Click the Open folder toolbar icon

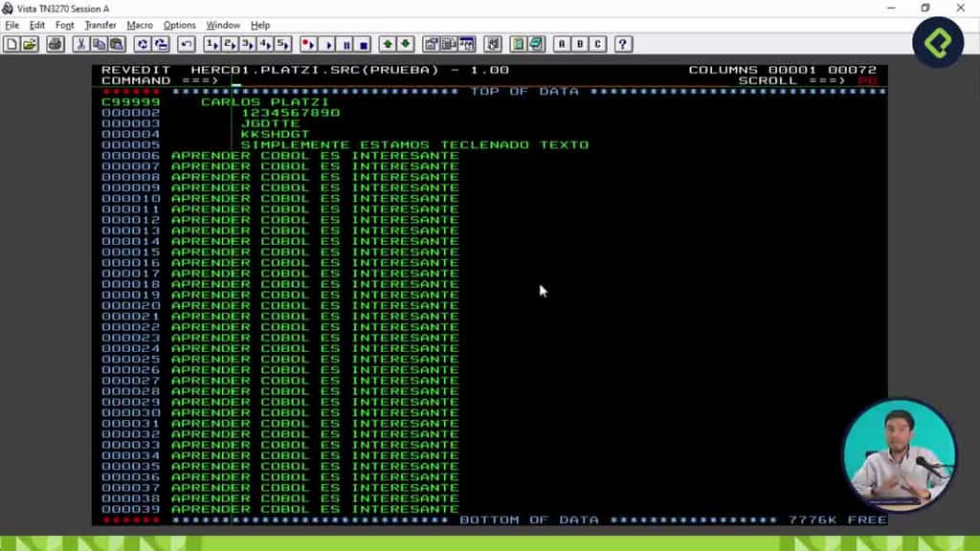(30, 44)
